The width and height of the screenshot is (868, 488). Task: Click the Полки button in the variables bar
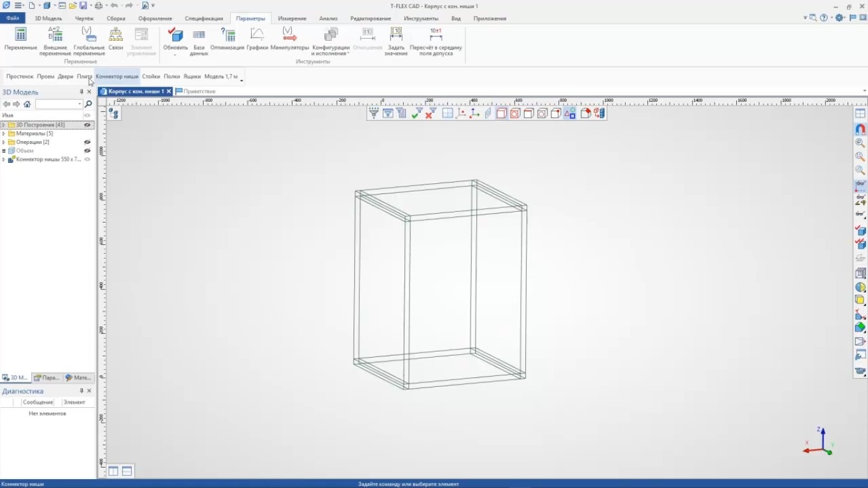pyautogui.click(x=172, y=76)
